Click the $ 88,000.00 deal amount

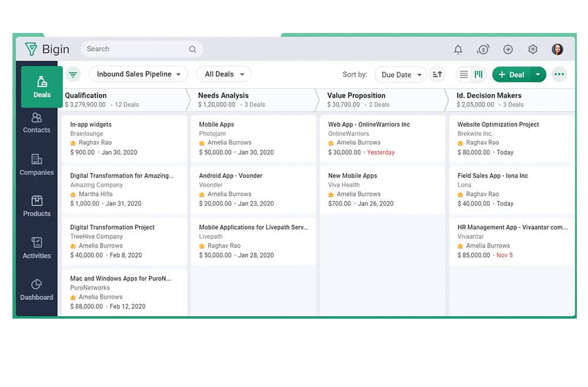point(86,306)
